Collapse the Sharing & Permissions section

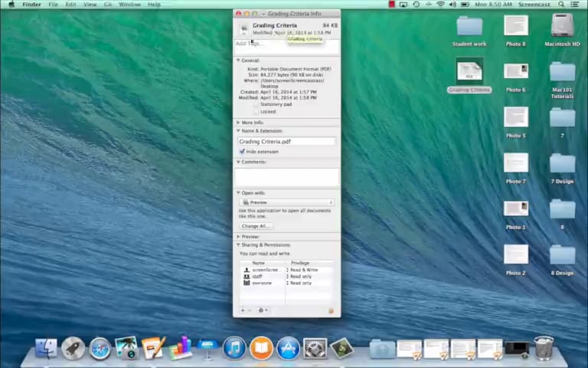click(x=238, y=245)
